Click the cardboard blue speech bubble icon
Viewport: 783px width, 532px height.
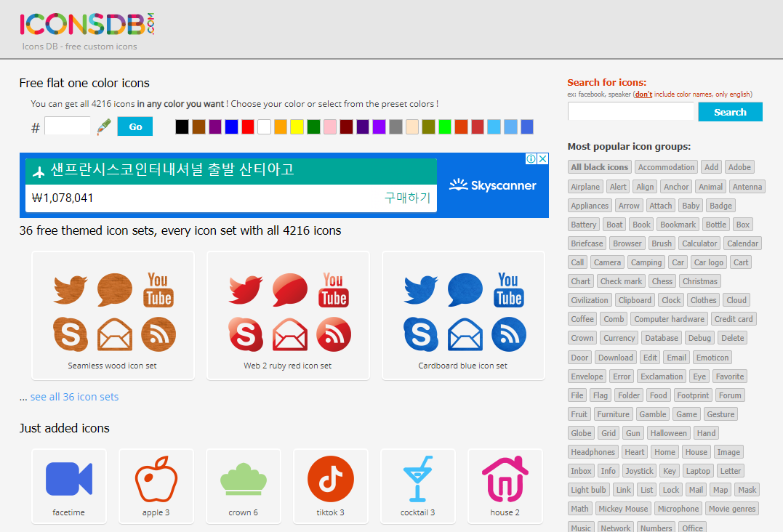coord(465,289)
